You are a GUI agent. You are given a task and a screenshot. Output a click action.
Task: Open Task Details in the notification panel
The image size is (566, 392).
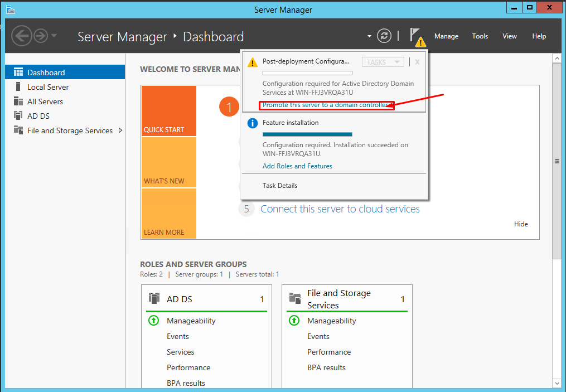coord(280,186)
